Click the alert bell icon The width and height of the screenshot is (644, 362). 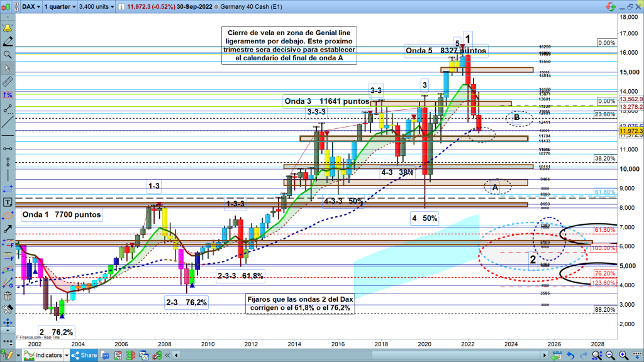point(8,28)
